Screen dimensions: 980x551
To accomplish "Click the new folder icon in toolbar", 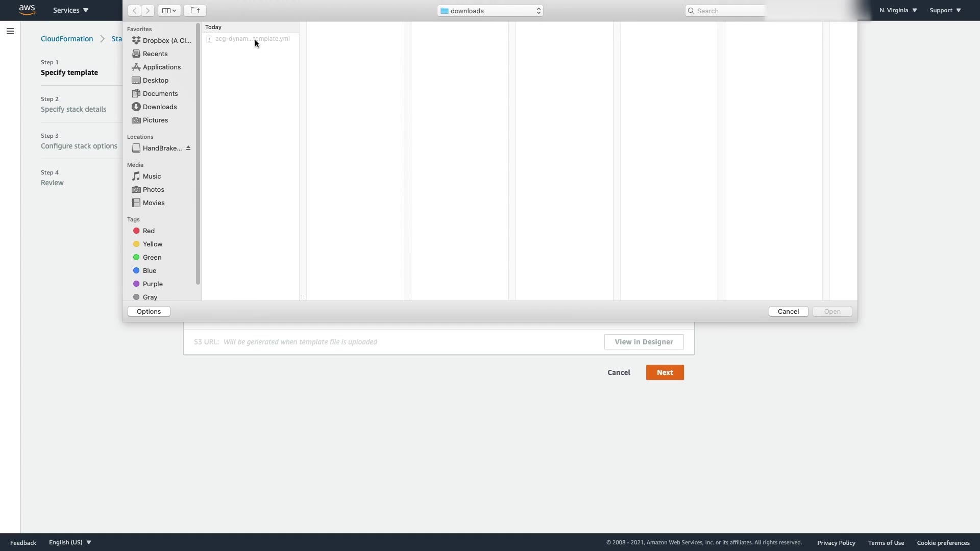I will click(195, 11).
